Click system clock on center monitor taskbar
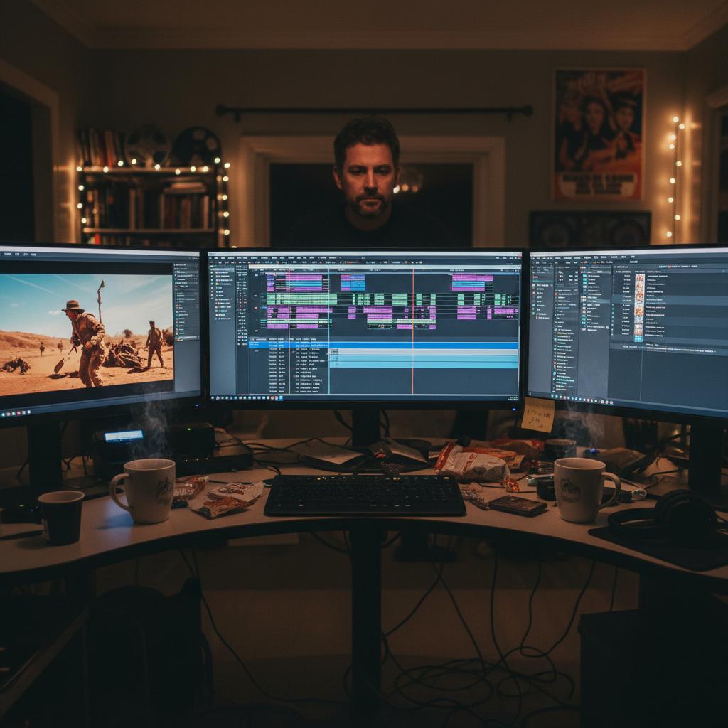The width and height of the screenshot is (728, 728). click(x=509, y=399)
